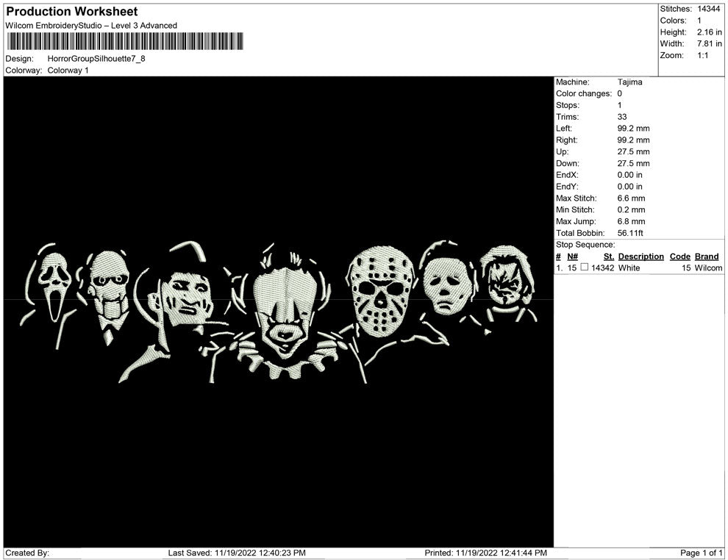Image resolution: width=728 pixels, height=560 pixels.
Task: Click the St. column header
Action: click(609, 256)
